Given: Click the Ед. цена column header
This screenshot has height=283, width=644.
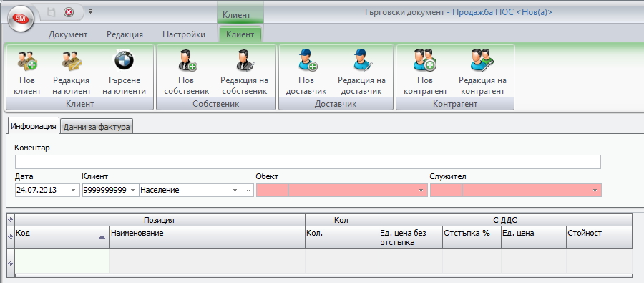Looking at the screenshot, I should pyautogui.click(x=534, y=237).
